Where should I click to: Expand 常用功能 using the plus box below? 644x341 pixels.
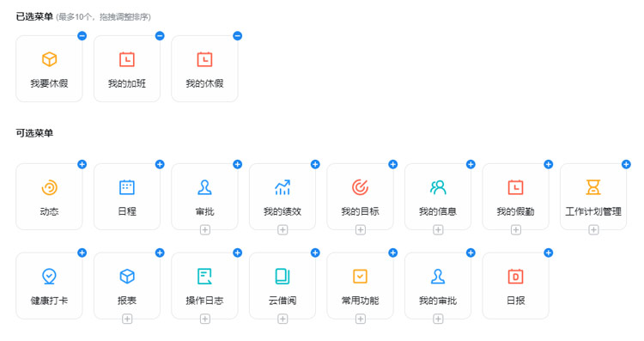pyautogui.click(x=361, y=319)
